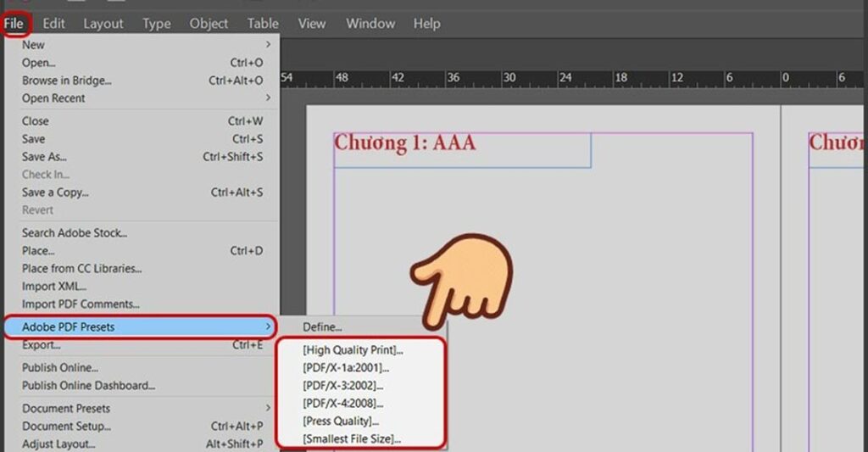Screen dimensions: 868x452
Task: Select Place from CC Libraries...
Action: coord(142,269)
